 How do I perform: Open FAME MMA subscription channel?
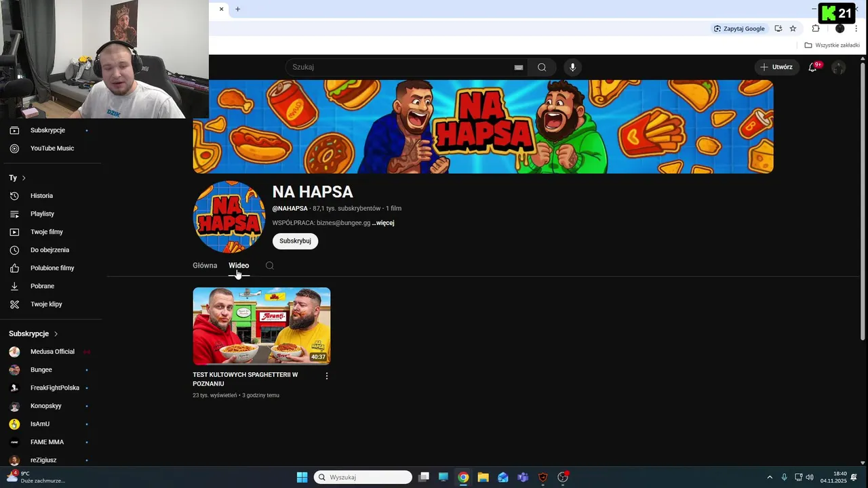click(x=47, y=442)
